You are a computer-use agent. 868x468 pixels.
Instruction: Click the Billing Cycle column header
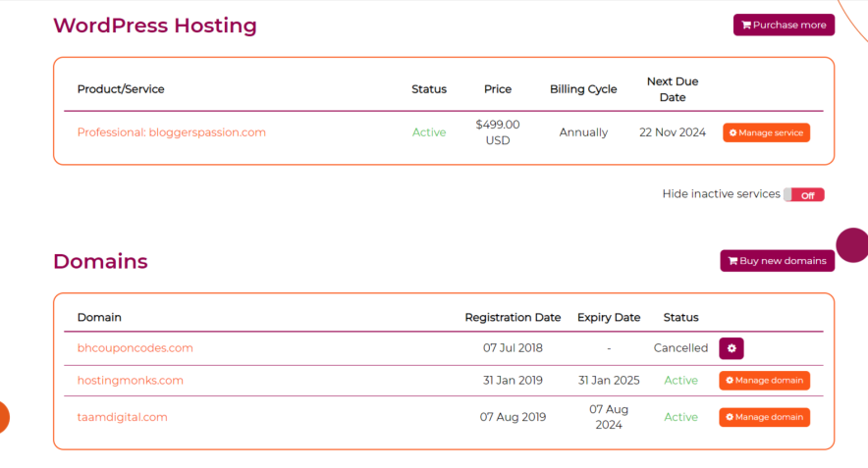click(x=583, y=89)
